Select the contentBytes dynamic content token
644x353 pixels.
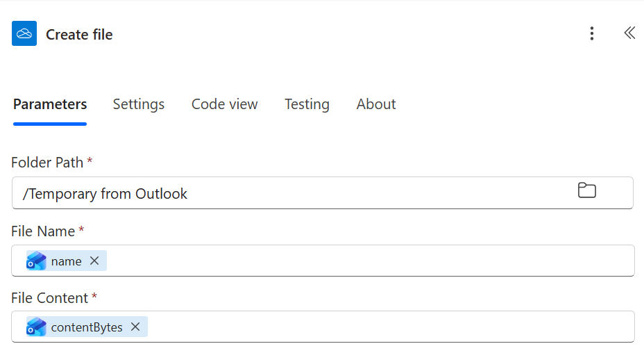(x=86, y=327)
